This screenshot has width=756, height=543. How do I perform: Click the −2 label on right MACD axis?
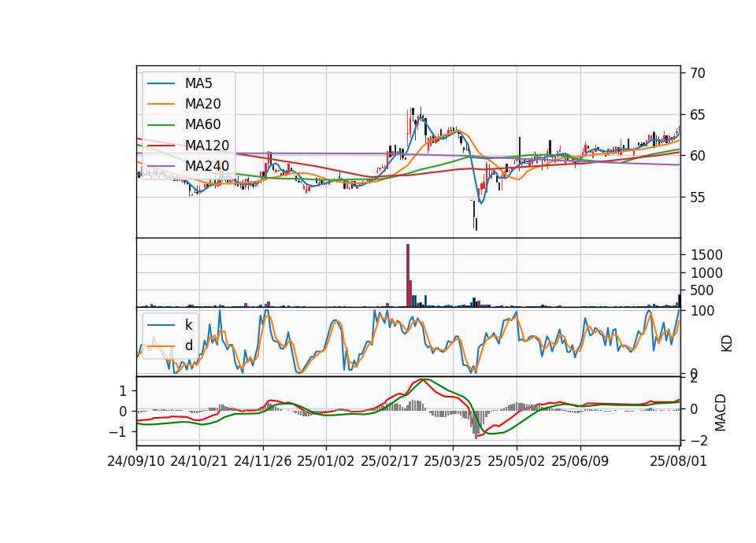699,440
